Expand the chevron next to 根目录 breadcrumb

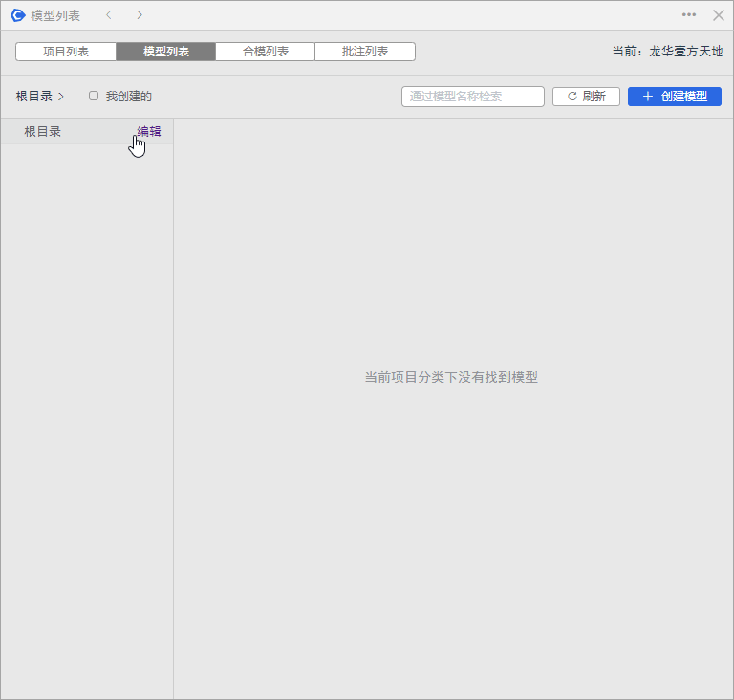click(x=61, y=97)
